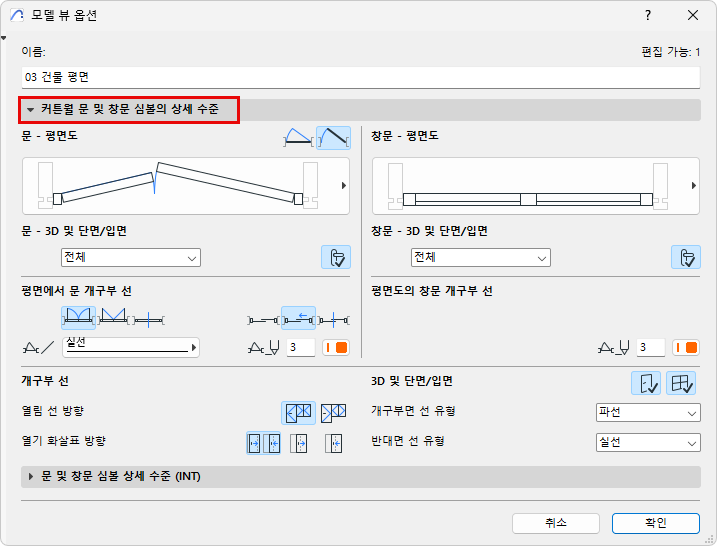The image size is (717, 546).
Task: Toggle window opening line in 3D view
Action: click(x=682, y=382)
